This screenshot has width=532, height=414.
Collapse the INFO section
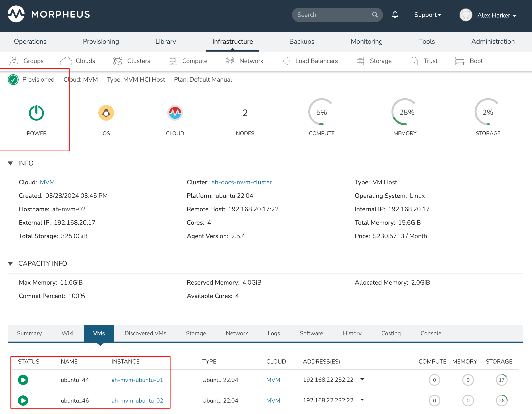click(x=11, y=163)
